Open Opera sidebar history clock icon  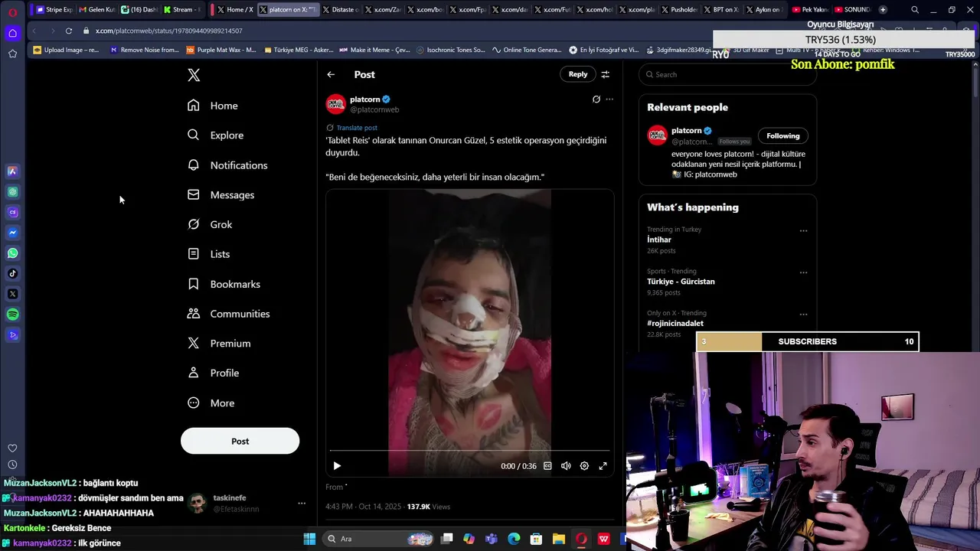(12, 465)
